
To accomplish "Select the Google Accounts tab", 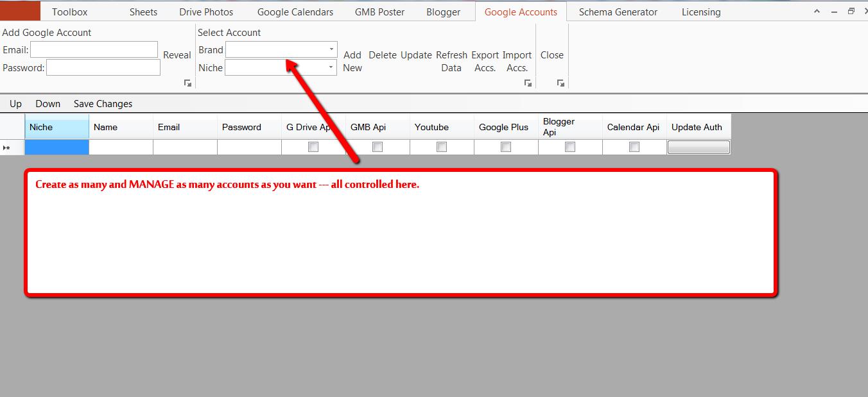I will [x=521, y=12].
